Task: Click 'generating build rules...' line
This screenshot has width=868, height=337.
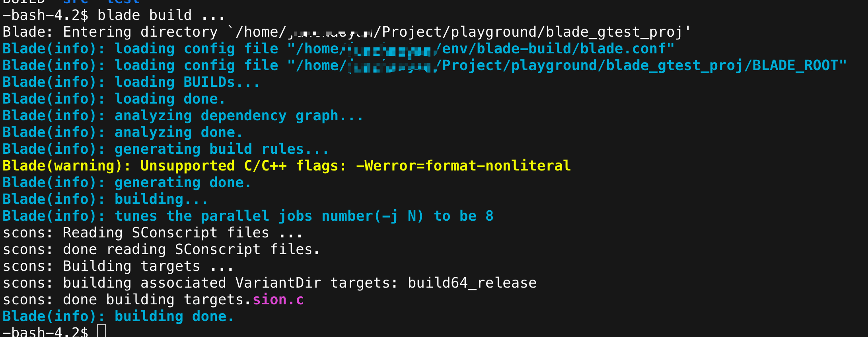Action: click(x=166, y=149)
